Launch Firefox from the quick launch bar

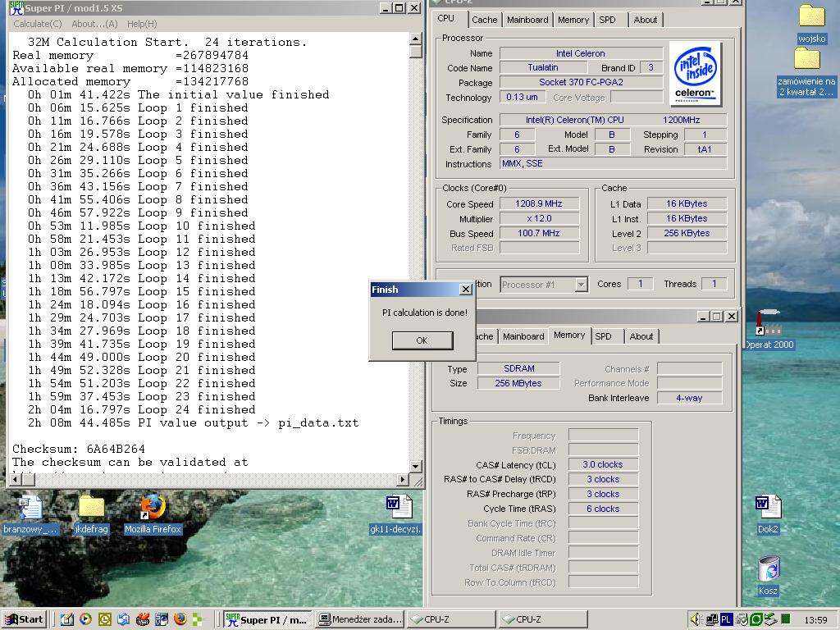pyautogui.click(x=180, y=620)
